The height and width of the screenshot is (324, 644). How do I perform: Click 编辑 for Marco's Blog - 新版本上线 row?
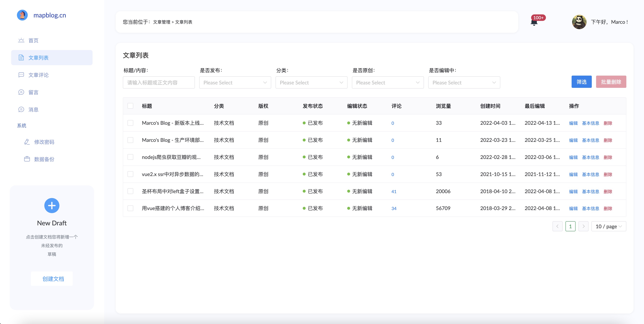573,123
